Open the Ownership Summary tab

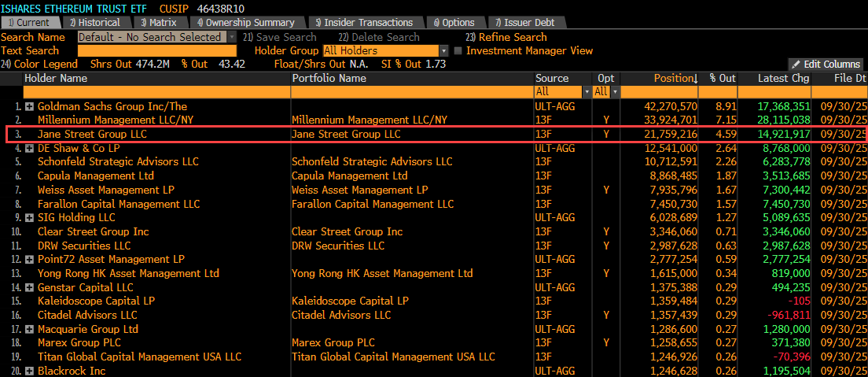(246, 23)
